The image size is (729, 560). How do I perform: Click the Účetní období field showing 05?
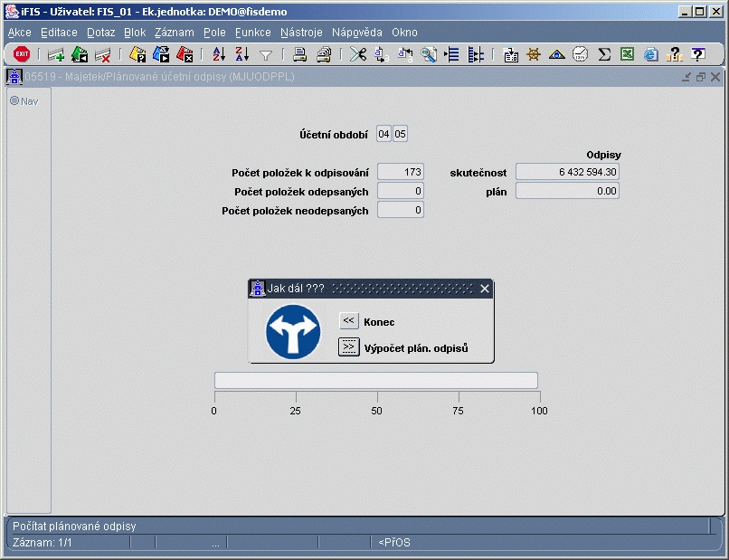pos(401,135)
